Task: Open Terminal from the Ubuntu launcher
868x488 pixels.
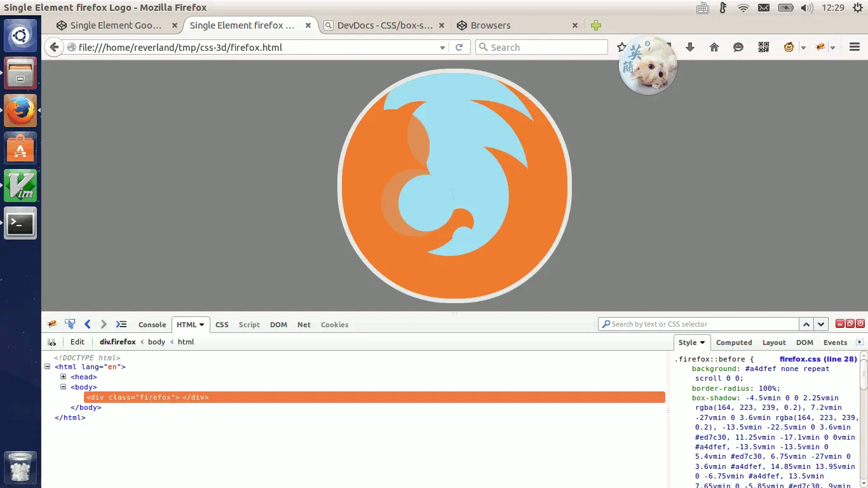Action: click(20, 223)
